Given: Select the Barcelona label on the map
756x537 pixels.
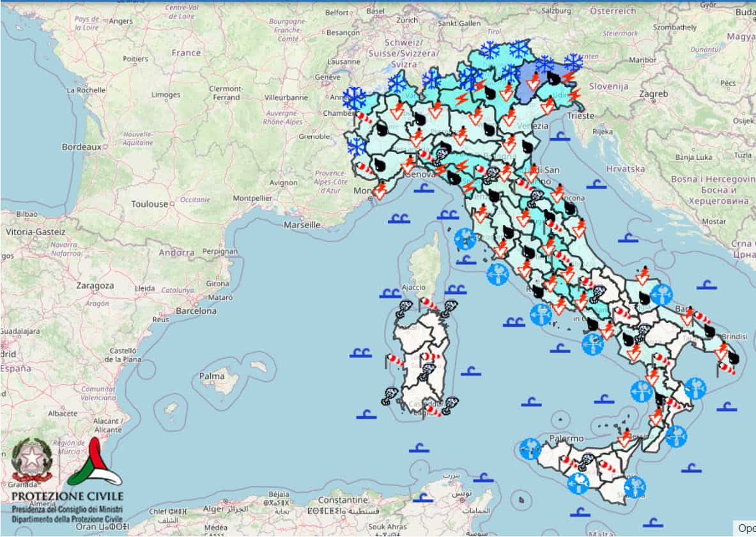Looking at the screenshot, I should click(196, 311).
